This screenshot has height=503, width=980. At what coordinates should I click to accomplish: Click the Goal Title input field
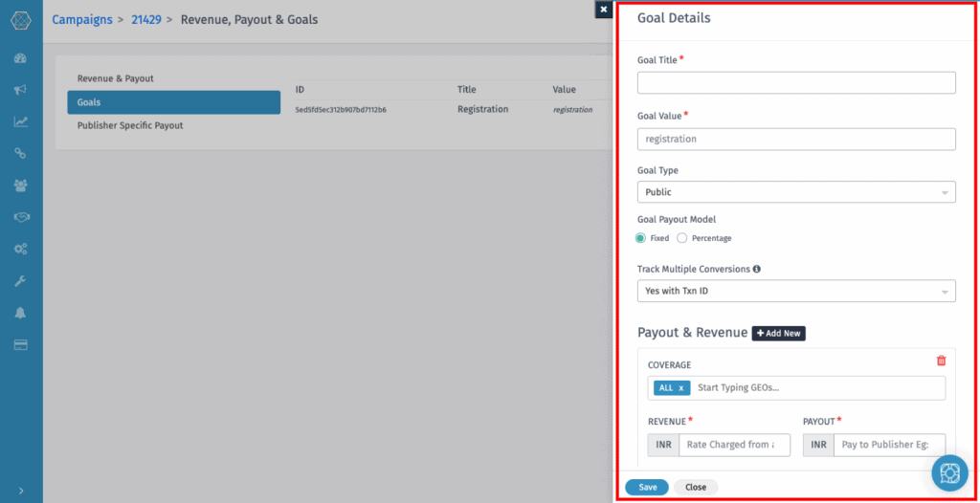point(796,83)
